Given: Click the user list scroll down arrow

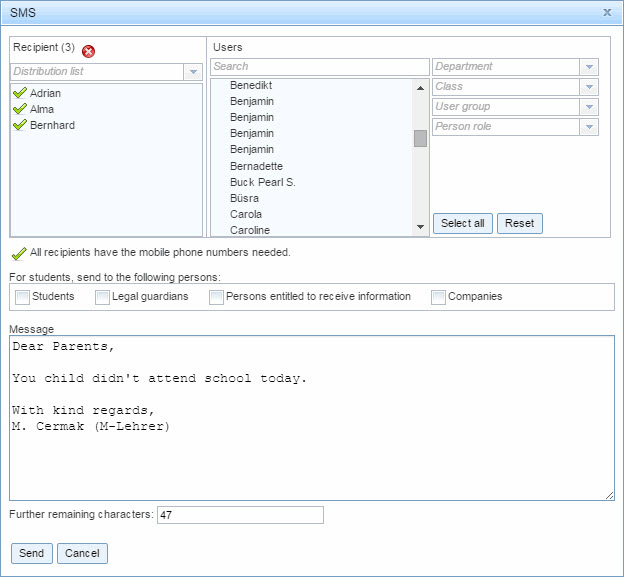Looking at the screenshot, I should (x=420, y=226).
